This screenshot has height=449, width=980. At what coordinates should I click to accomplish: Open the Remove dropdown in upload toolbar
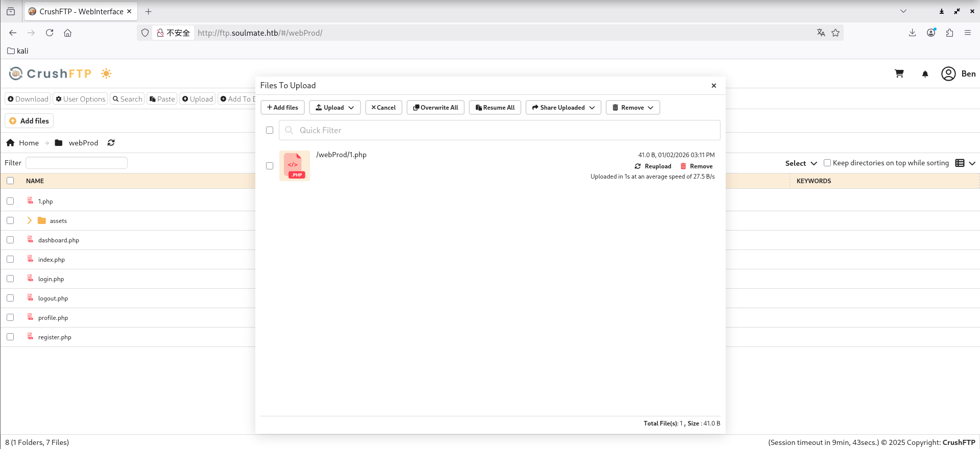tap(633, 108)
